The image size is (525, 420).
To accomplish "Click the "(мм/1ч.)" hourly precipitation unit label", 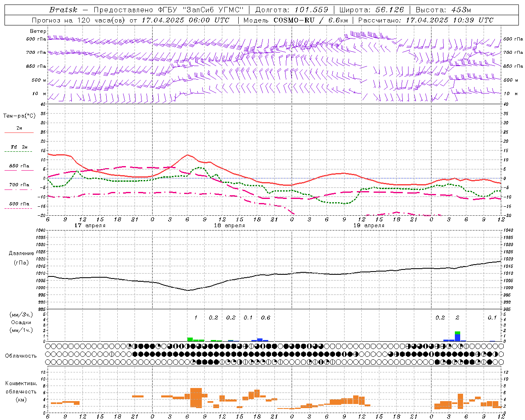I will [x=21, y=330].
